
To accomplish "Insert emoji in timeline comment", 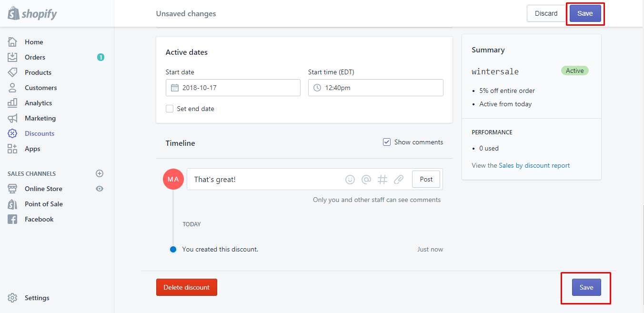I will pos(350,180).
